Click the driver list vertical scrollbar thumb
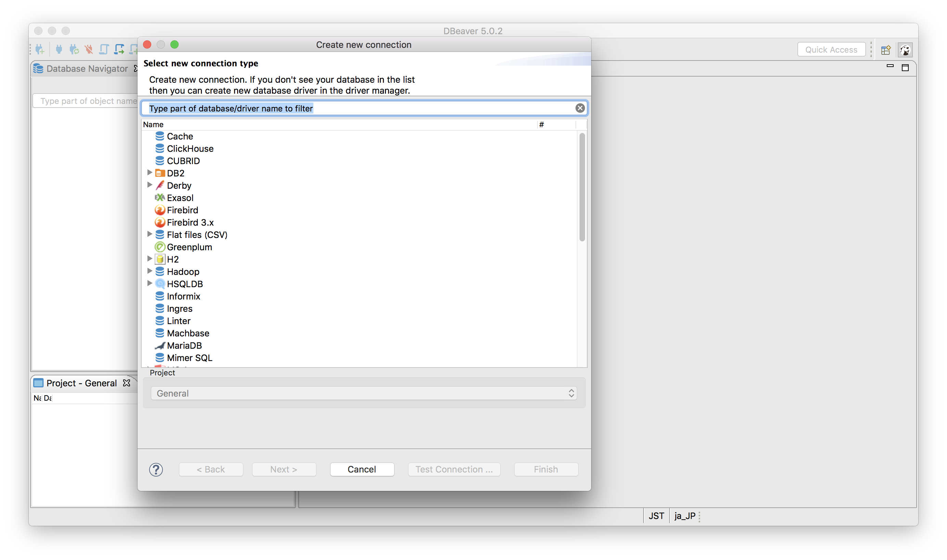The height and width of the screenshot is (560, 947). 582,187
